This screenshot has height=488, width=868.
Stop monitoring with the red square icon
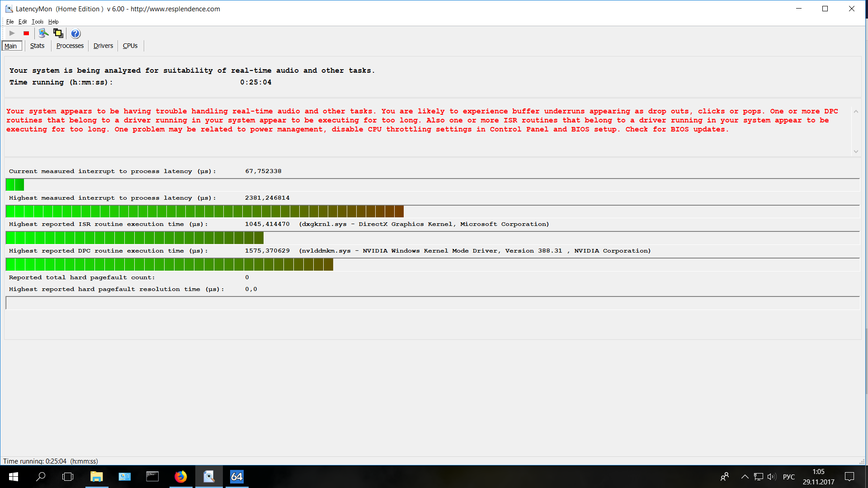[x=26, y=33]
